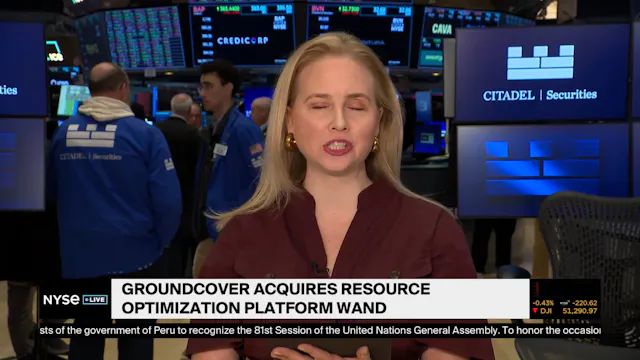The height and width of the screenshot is (360, 640).
Task: Click the CAVA logo on overhead monitor
Action: click(x=442, y=29)
